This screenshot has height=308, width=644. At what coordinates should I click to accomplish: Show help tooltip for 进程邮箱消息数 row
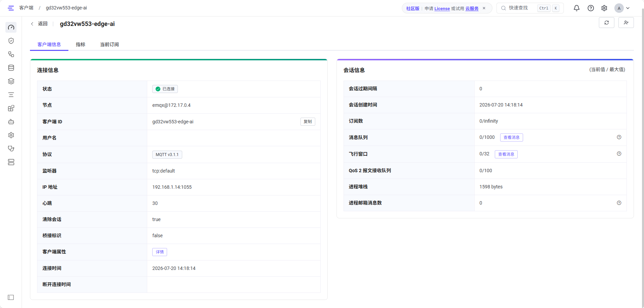(619, 203)
